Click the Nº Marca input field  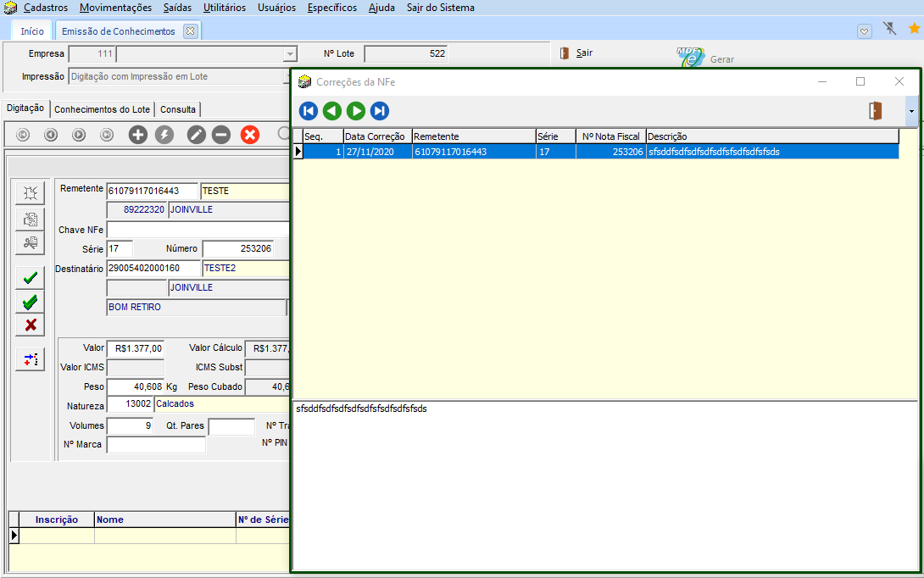(x=156, y=444)
